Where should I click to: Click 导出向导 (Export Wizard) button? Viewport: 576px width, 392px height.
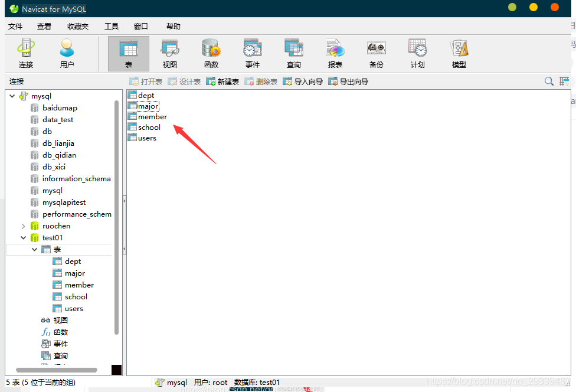pyautogui.click(x=348, y=81)
